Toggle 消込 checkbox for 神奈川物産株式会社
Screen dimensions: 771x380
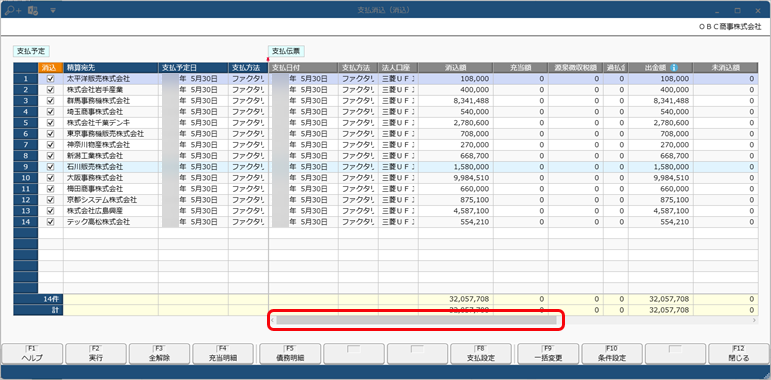coord(50,145)
